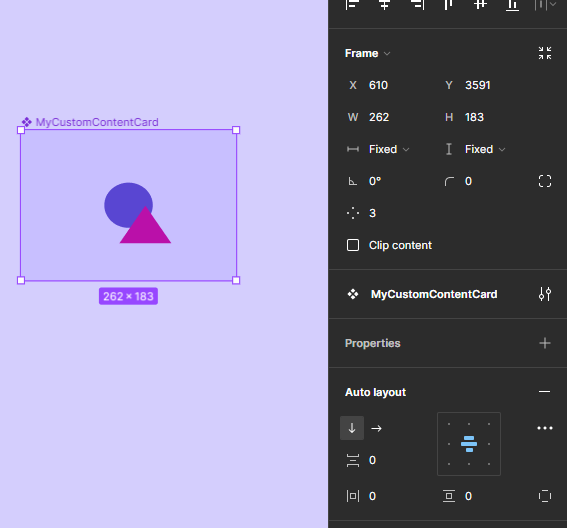Add a new component property
Viewport: 567px width, 528px height.
tap(545, 343)
